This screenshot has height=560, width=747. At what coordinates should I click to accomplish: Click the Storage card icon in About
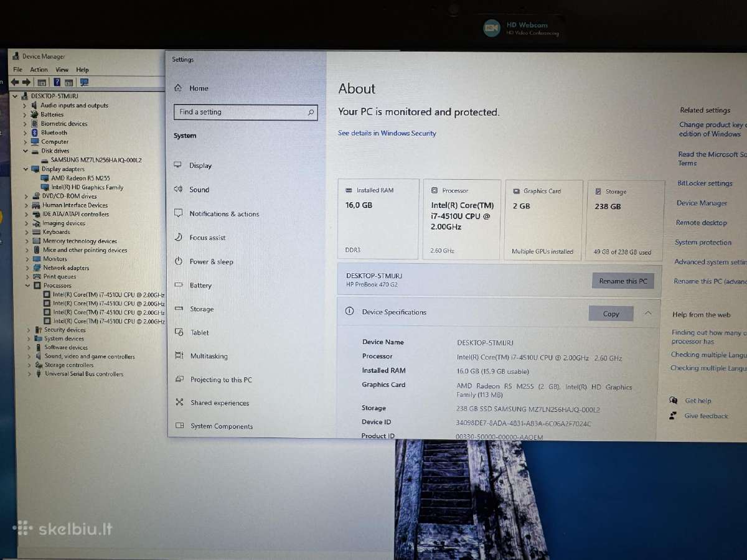coord(598,192)
